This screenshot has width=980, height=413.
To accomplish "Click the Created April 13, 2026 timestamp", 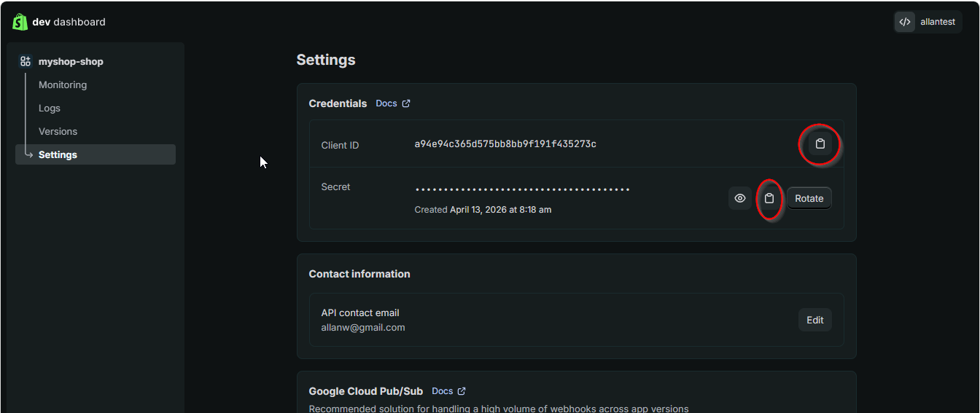I will pyautogui.click(x=483, y=210).
